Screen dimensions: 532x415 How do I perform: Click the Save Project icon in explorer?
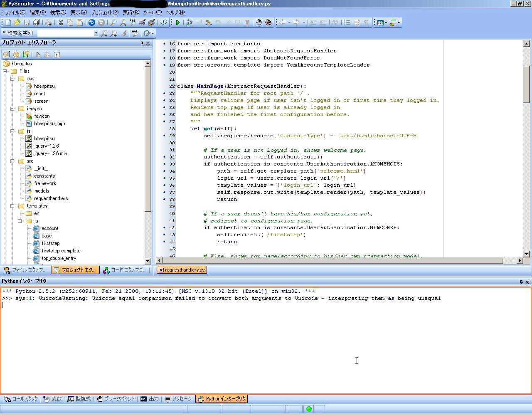[26, 54]
